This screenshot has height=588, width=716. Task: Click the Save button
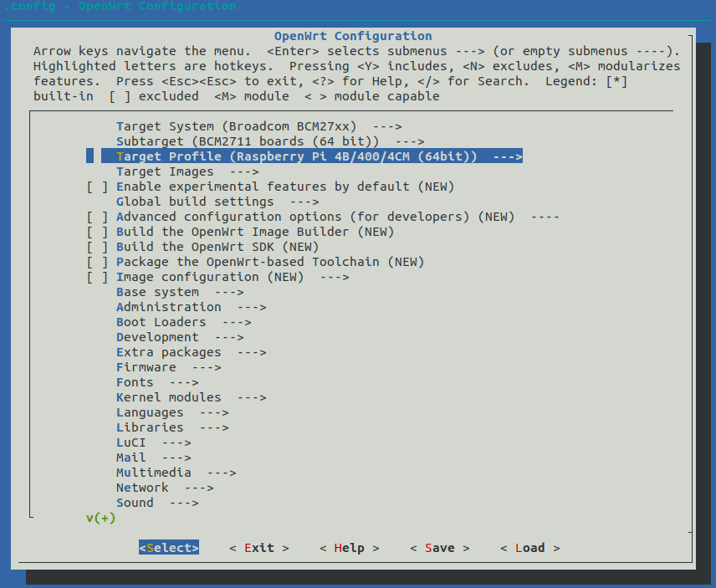coord(440,548)
